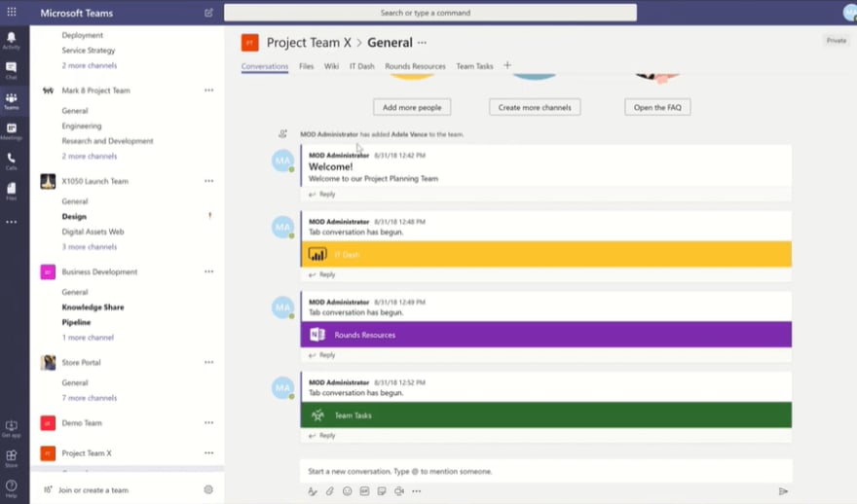
Task: Open more options for Project Team X
Action: click(208, 452)
